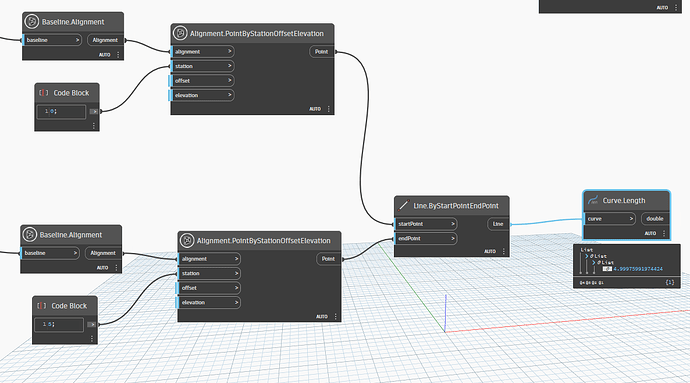Click the list level indicators in the preview footer

[592, 283]
